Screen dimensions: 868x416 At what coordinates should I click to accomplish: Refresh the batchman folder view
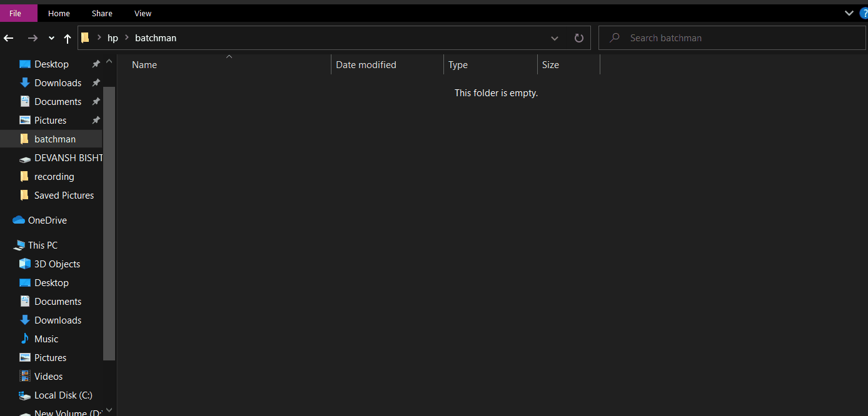click(578, 38)
